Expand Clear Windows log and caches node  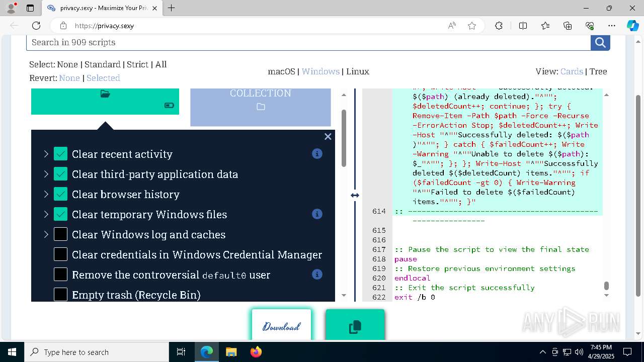pos(46,234)
